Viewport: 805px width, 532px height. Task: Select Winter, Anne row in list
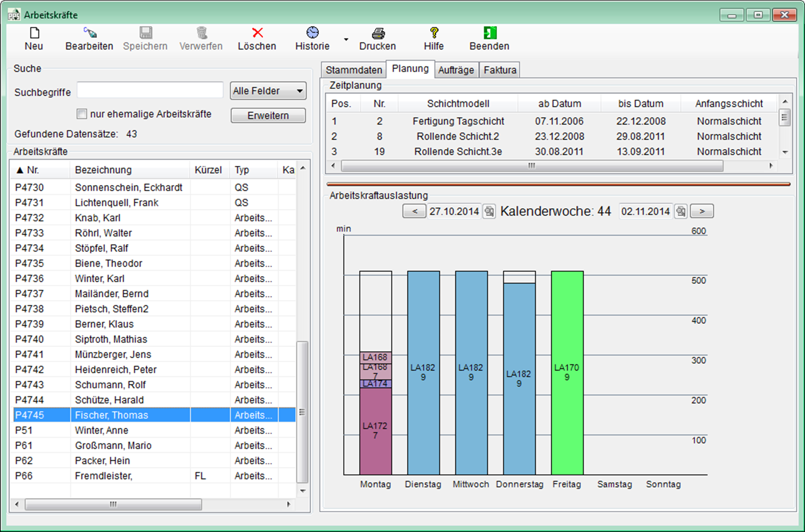[101, 430]
